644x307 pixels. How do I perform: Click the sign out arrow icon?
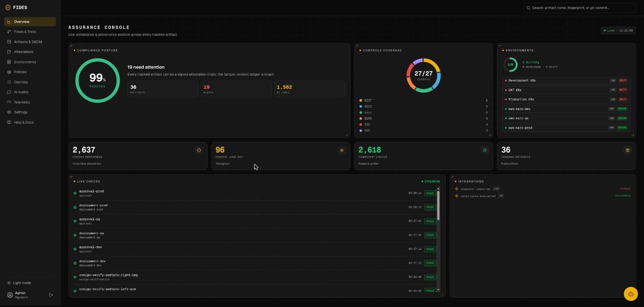(x=51, y=295)
